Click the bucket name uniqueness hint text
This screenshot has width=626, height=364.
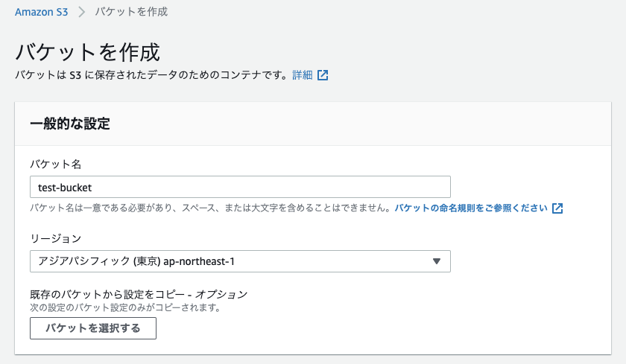[x=210, y=208]
